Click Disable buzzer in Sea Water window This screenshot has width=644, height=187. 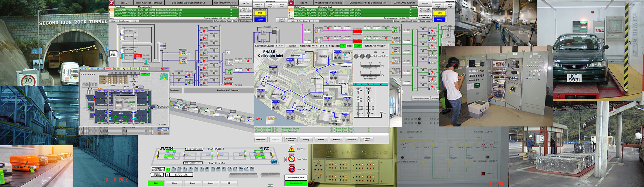click(x=245, y=21)
